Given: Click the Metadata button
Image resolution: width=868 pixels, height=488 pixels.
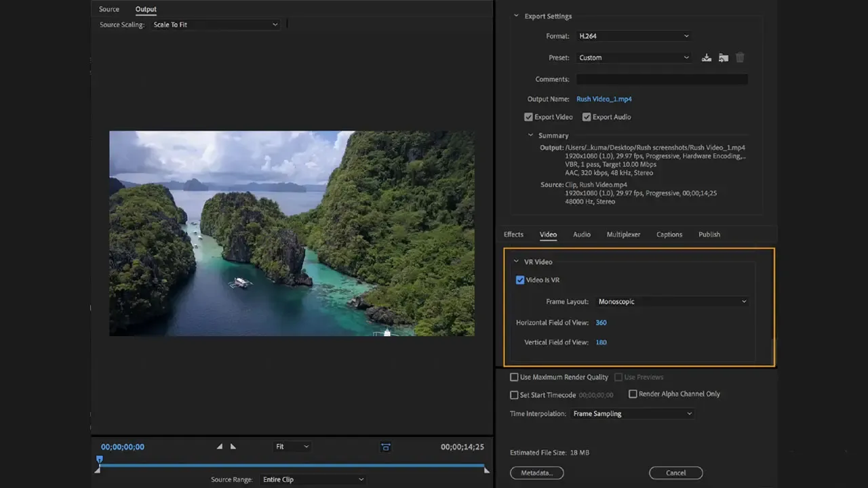Looking at the screenshot, I should (x=536, y=473).
